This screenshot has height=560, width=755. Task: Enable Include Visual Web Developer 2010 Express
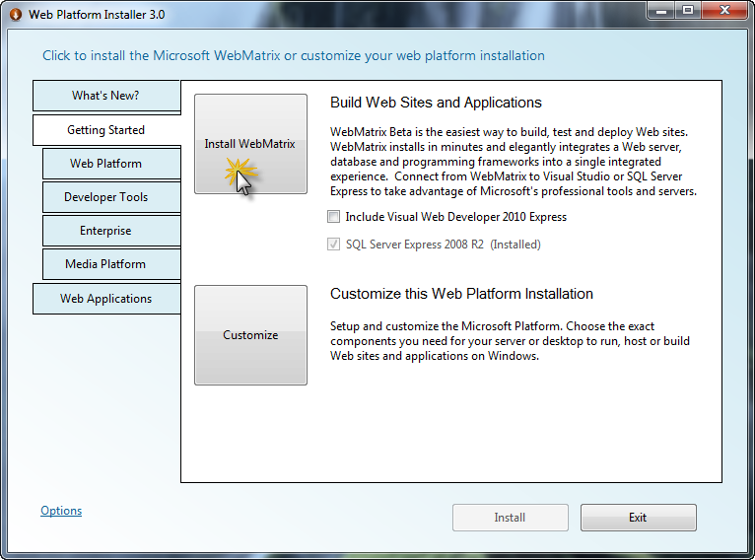pyautogui.click(x=334, y=217)
